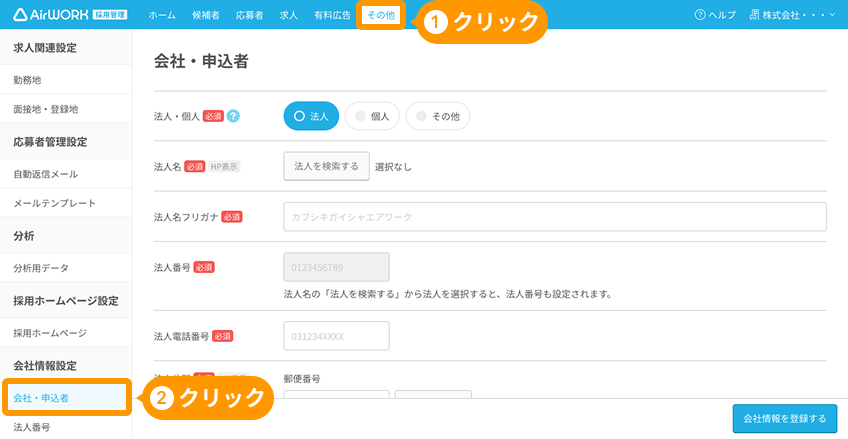Click the 応募者管理設定 section header
This screenshot has height=439, width=848.
(50, 142)
